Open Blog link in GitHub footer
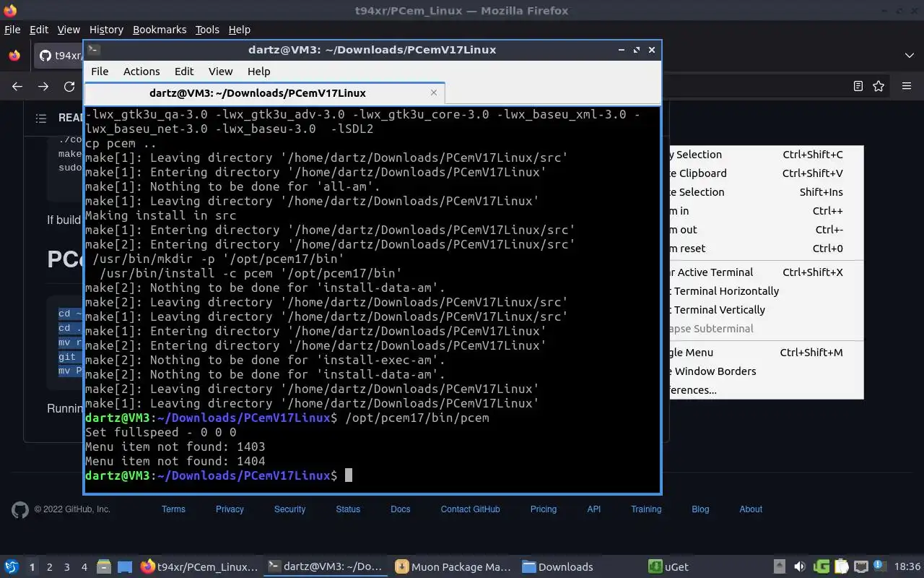Viewport: 924px width, 578px height. [x=700, y=509]
